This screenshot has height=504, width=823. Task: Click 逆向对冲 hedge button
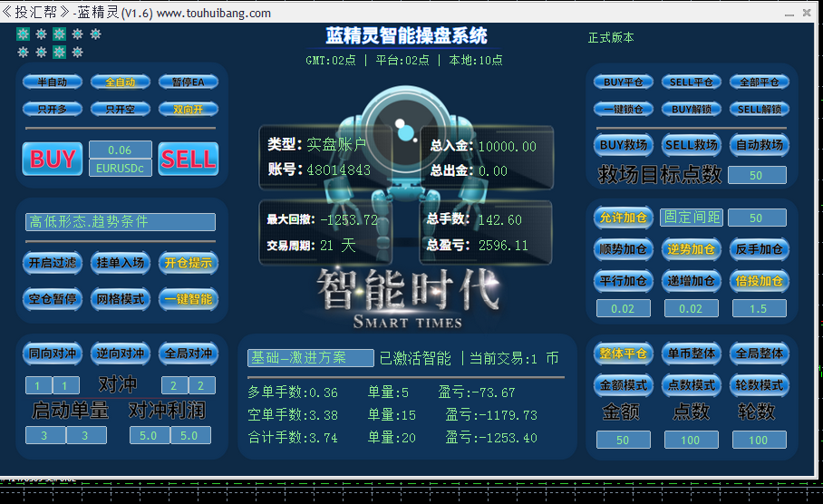click(121, 354)
